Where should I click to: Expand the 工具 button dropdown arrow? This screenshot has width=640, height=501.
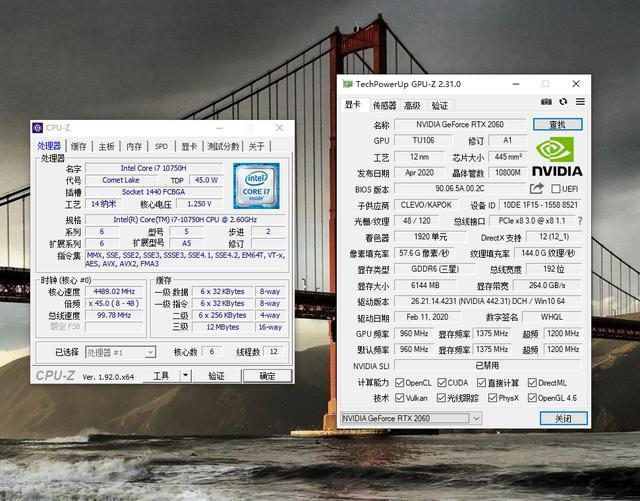pos(186,376)
